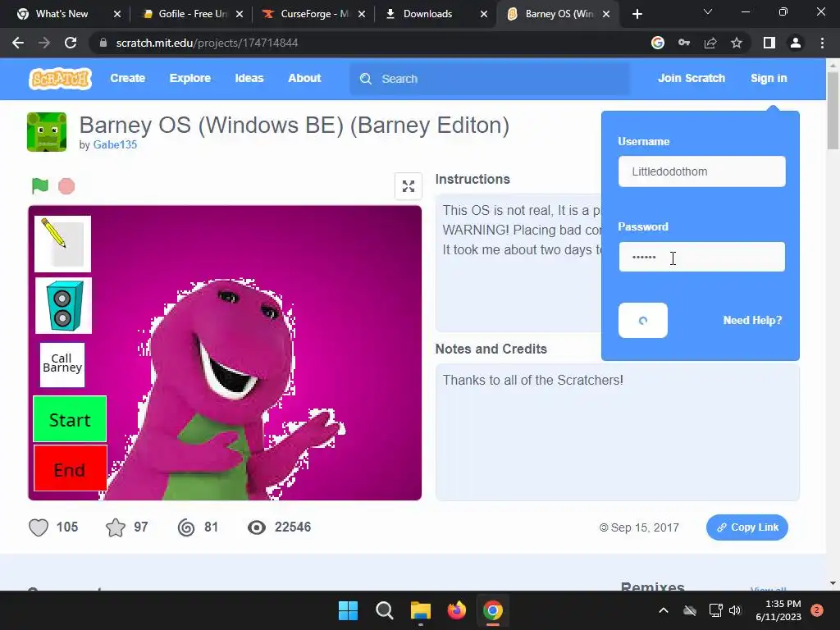Click the site lock icon
Image resolution: width=840 pixels, height=630 pixels.
103,43
